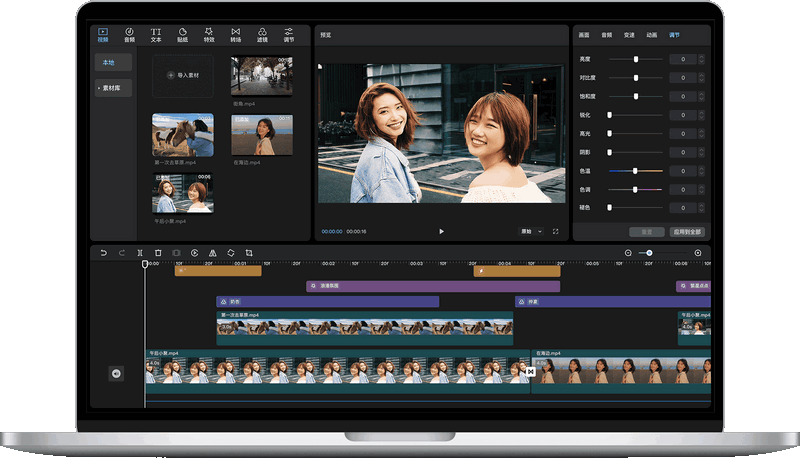Click the 亮度 brightness value stepper arrows
This screenshot has width=800, height=469.
[x=701, y=59]
